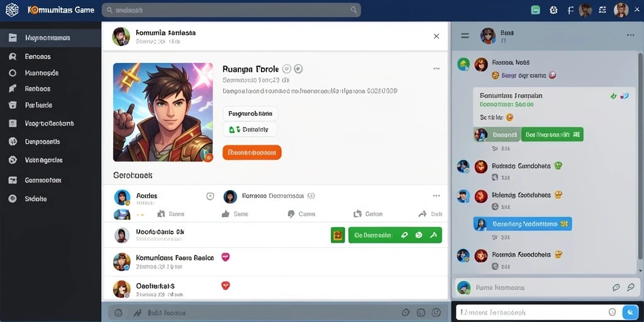Screen dimensions: 644x322
Task: Click the avatar in the center panel header
Action: click(121, 36)
